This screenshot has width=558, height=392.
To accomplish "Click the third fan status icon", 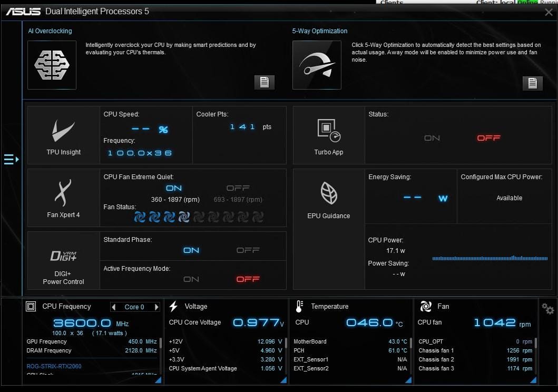I will click(169, 217).
